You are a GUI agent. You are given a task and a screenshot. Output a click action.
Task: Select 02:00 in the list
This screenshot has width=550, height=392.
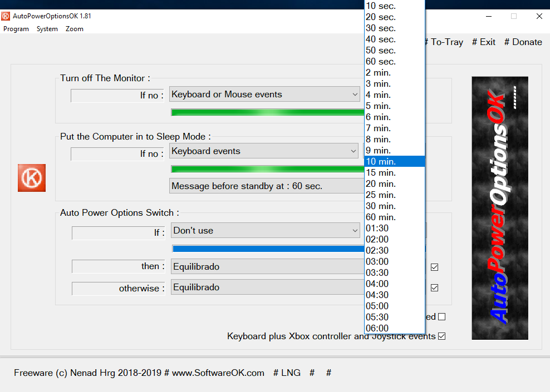(x=395, y=239)
